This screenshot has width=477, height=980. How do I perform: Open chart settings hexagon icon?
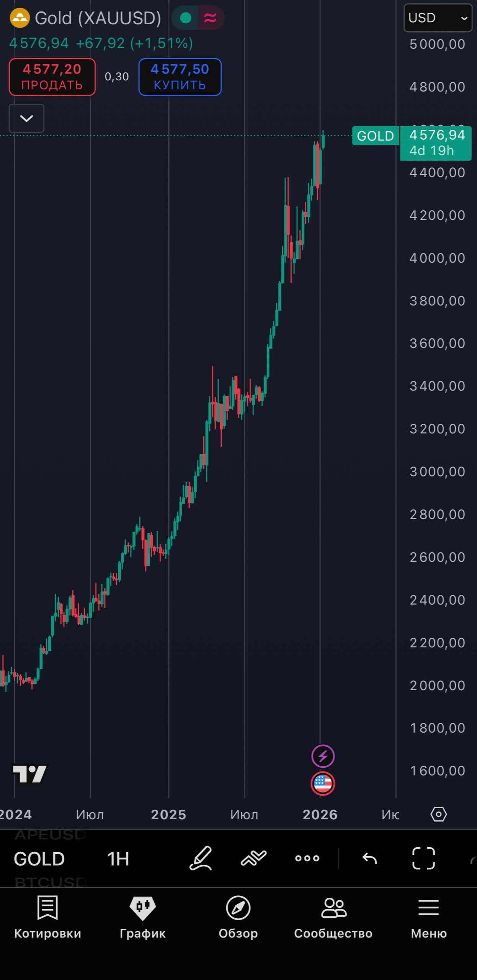(438, 814)
